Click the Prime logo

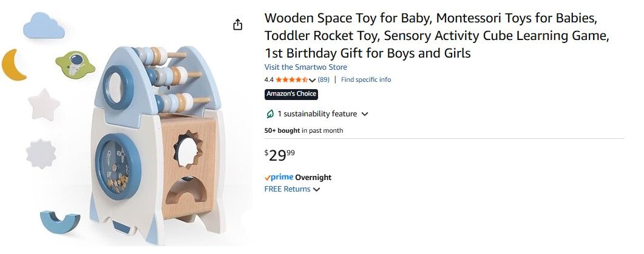point(279,178)
